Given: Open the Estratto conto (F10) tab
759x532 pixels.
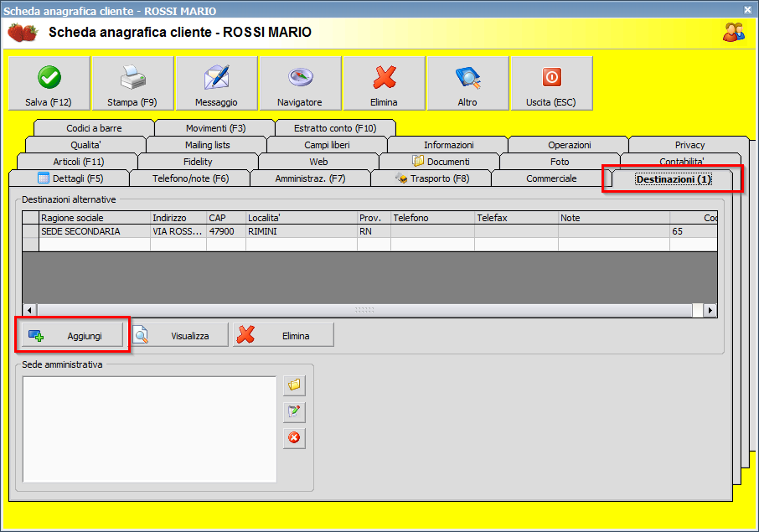Looking at the screenshot, I should 335,128.
